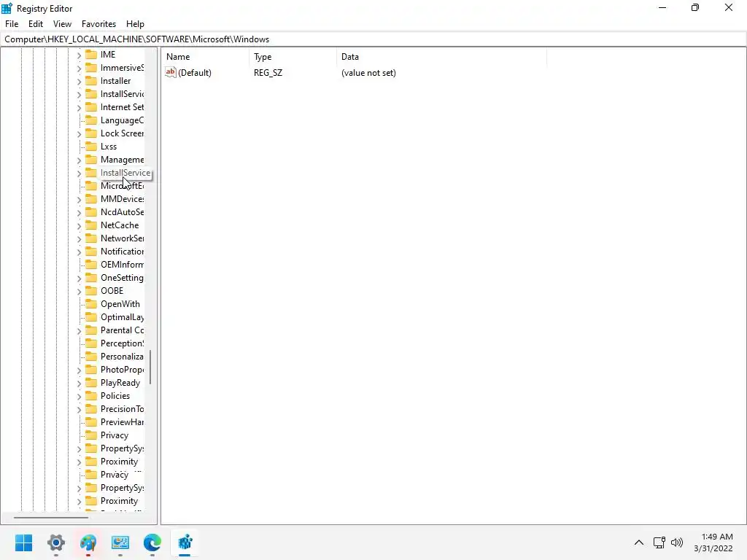This screenshot has width=747, height=560.
Task: Expand the OneSetting key chevron
Action: 79,279
